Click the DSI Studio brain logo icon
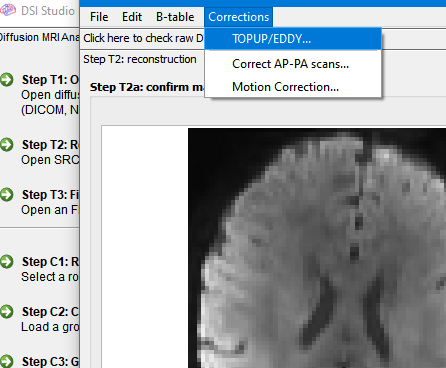Image resolution: width=446 pixels, height=368 pixels. click(x=8, y=10)
